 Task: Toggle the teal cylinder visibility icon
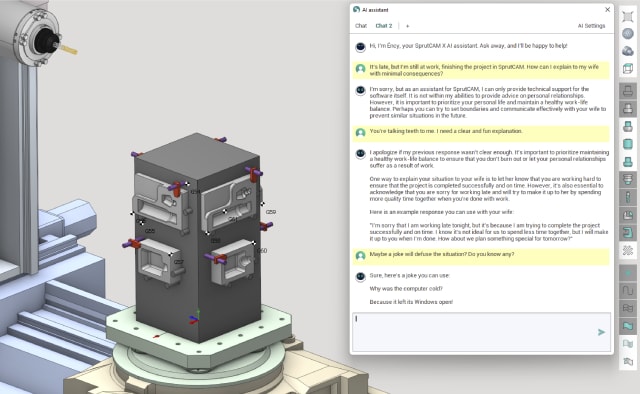click(x=628, y=144)
